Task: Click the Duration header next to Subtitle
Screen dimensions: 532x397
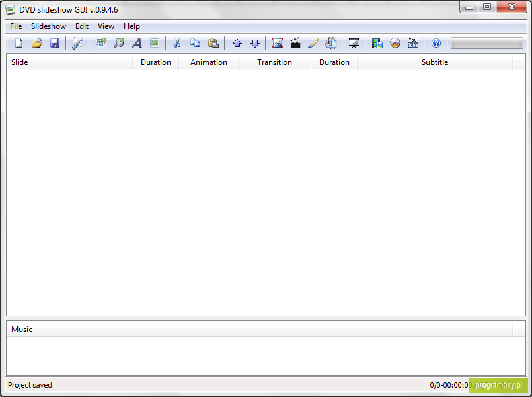Action: click(334, 62)
